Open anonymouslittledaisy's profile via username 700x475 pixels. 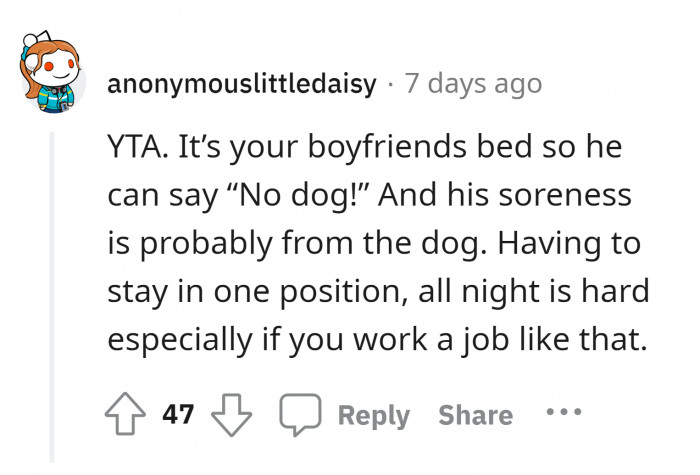tap(240, 82)
